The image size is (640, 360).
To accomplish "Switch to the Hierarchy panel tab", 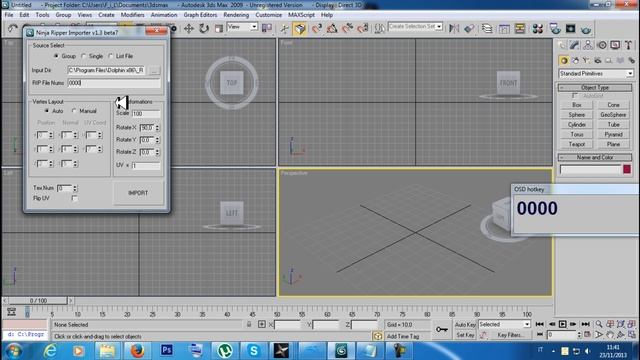I will click(588, 45).
